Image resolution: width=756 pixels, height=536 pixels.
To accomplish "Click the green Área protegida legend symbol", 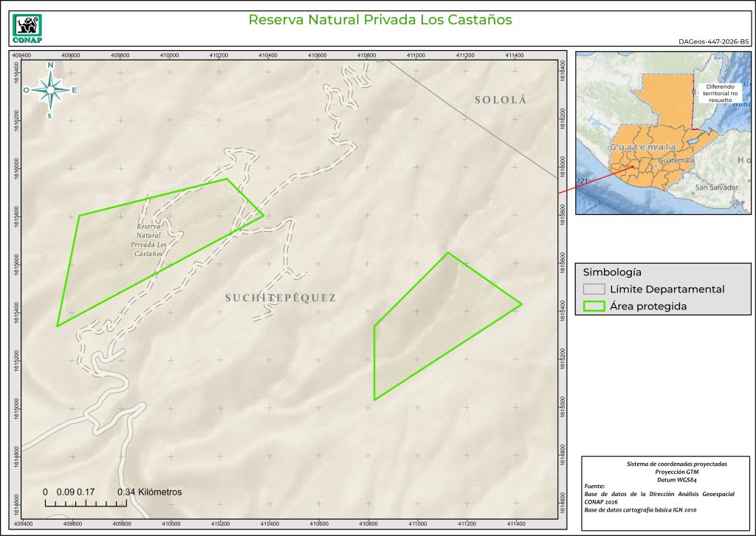I will (x=594, y=307).
